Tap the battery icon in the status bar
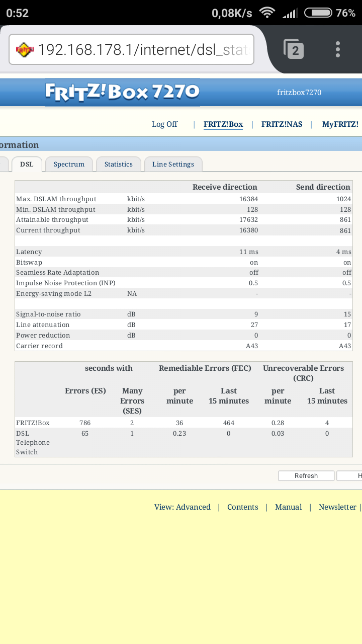The image size is (362, 644). (x=318, y=13)
